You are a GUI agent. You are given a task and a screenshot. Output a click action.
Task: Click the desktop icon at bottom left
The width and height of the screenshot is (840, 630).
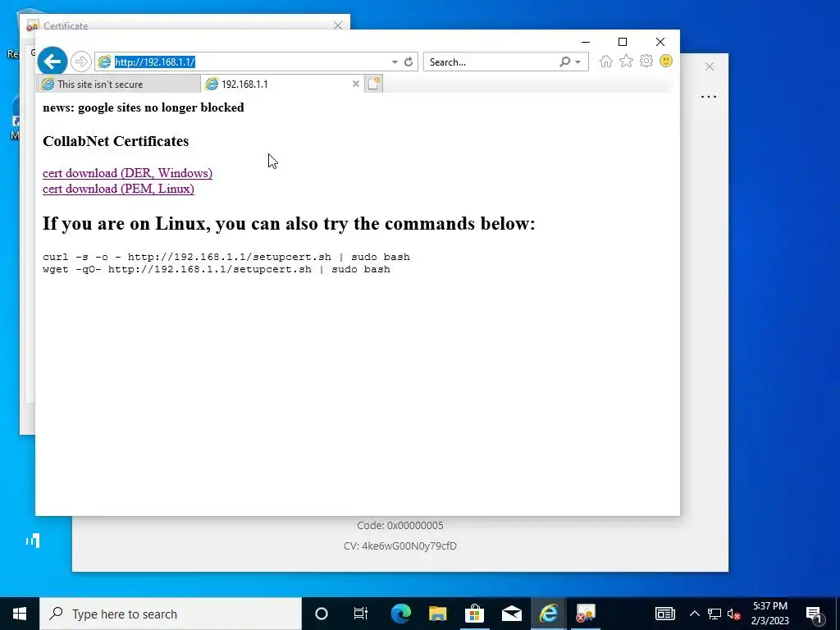(x=33, y=540)
